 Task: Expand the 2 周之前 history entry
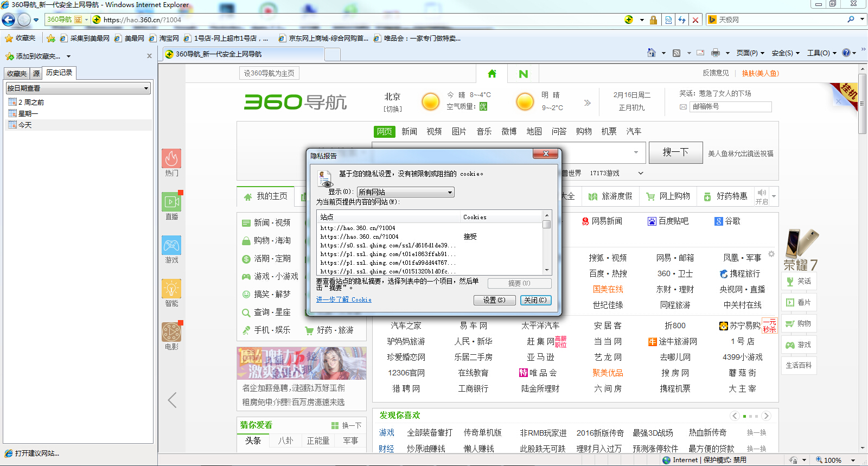[31, 102]
